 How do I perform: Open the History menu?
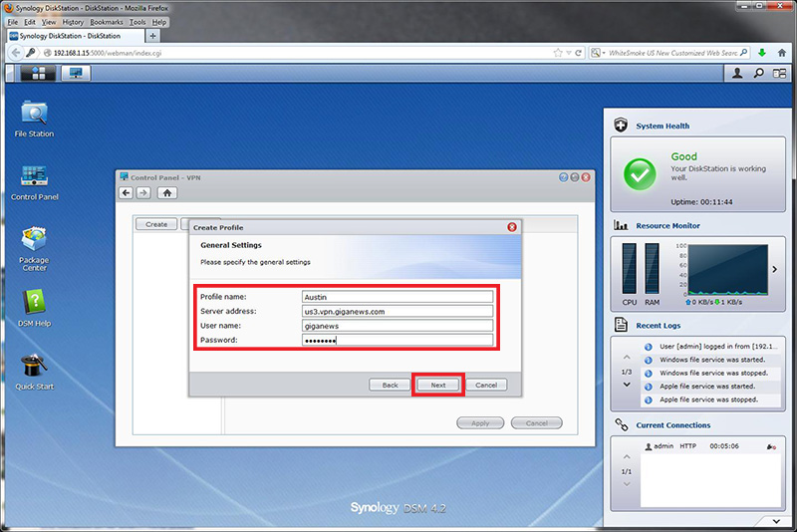(73, 22)
